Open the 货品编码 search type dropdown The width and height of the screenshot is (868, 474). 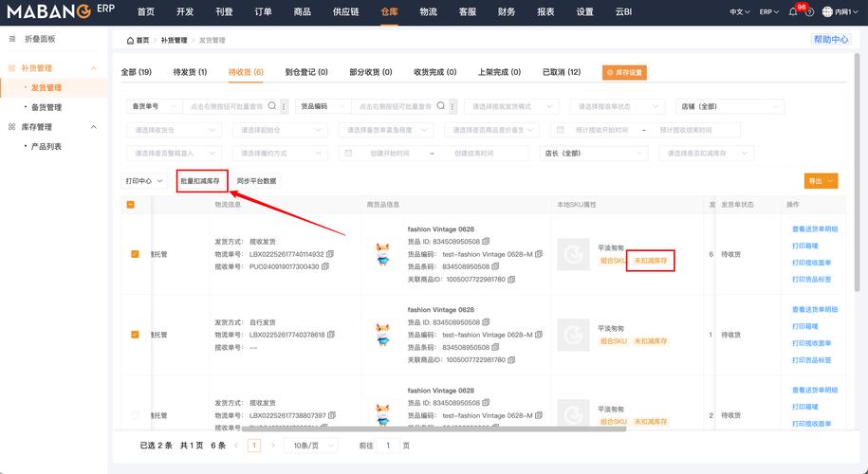323,106
